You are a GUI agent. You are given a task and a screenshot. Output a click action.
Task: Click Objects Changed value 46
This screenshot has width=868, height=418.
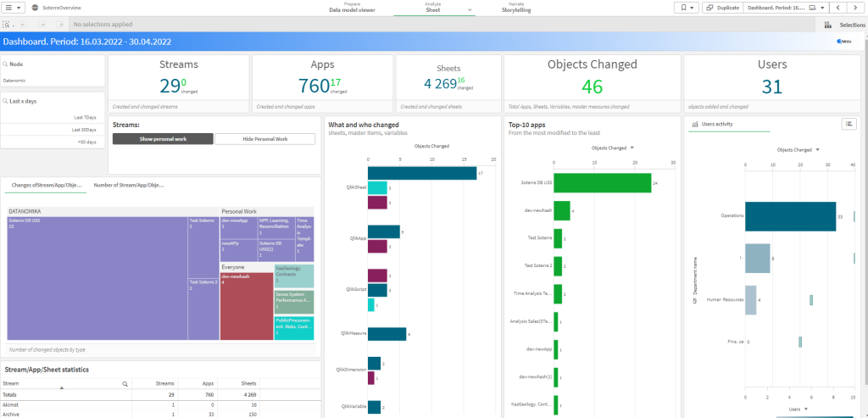[592, 86]
